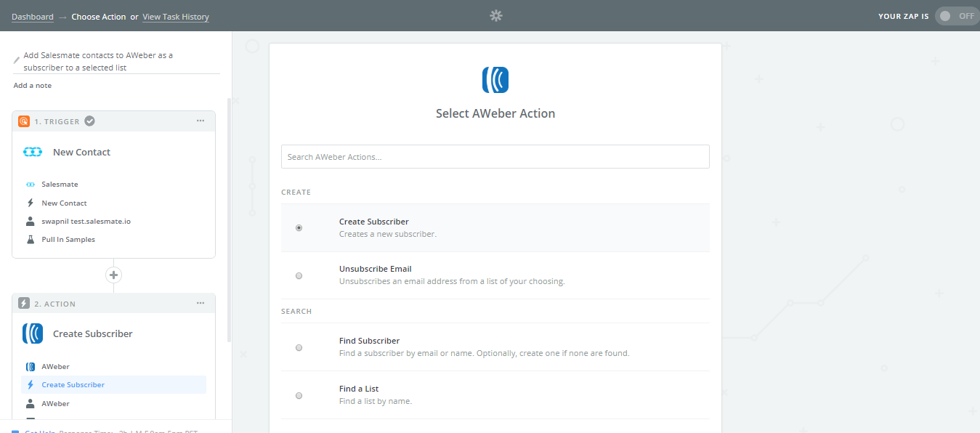
Task: Click in the Search AWeber Actions field
Action: 495,157
